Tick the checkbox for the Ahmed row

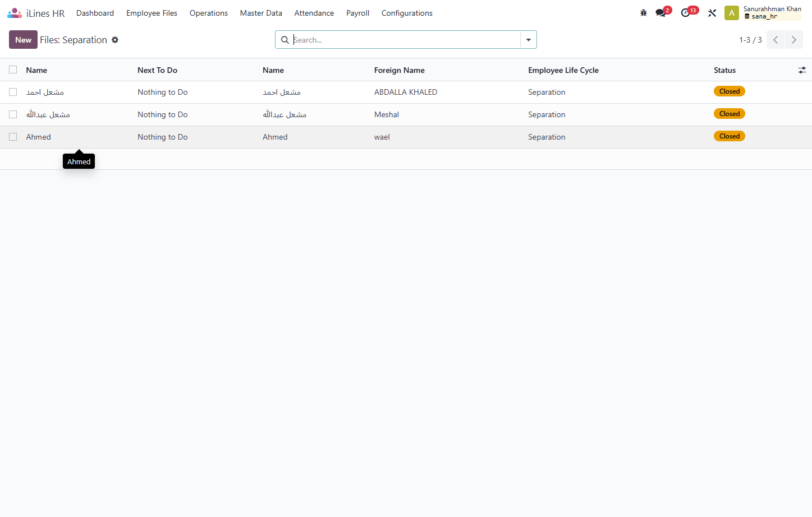tap(13, 137)
